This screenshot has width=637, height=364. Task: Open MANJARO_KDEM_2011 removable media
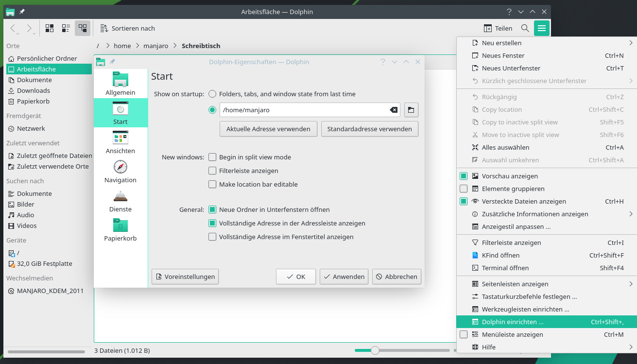(49, 291)
